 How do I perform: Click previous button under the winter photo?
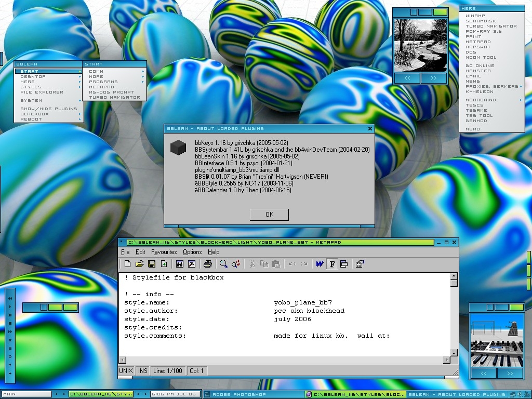point(407,78)
